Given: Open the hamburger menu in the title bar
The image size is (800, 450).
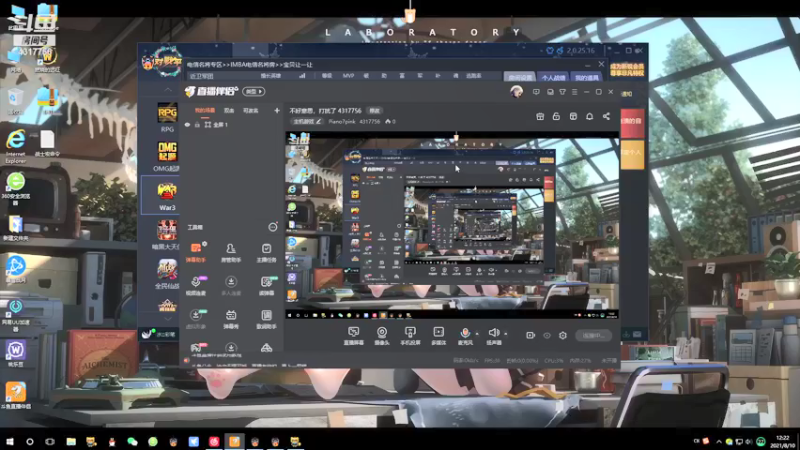Looking at the screenshot, I should (574, 92).
